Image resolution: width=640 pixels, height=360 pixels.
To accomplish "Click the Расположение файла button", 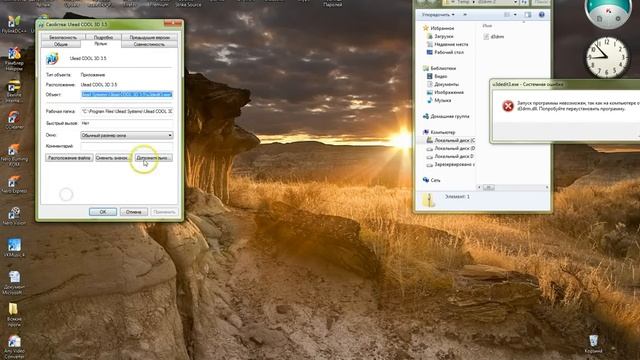I will pyautogui.click(x=69, y=158).
